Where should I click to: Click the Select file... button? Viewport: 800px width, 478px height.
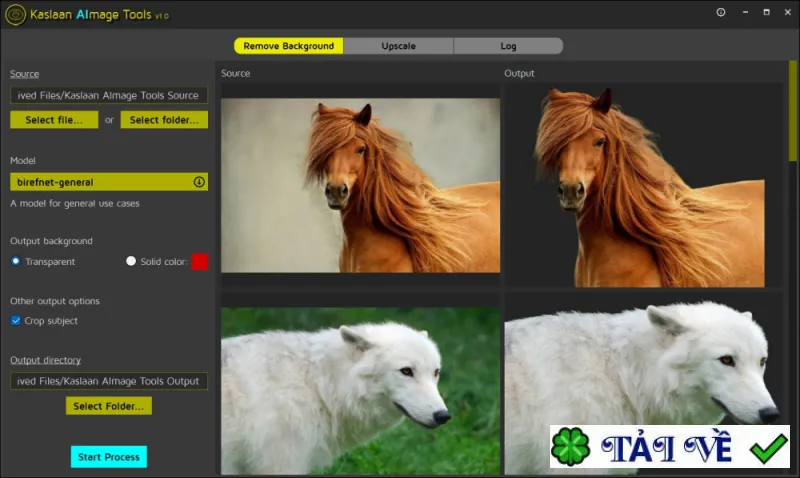click(x=54, y=120)
